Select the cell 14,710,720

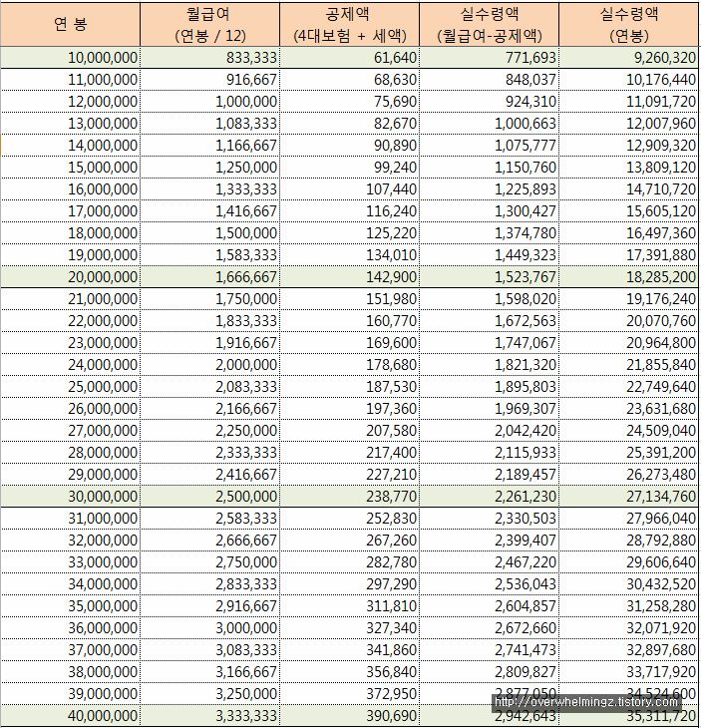point(629,188)
